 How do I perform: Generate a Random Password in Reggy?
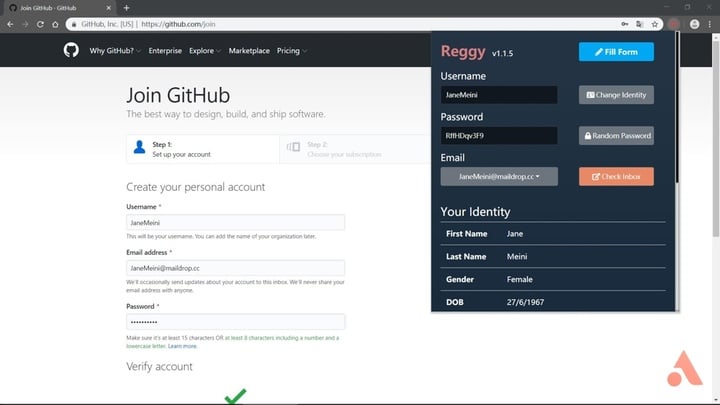[616, 135]
